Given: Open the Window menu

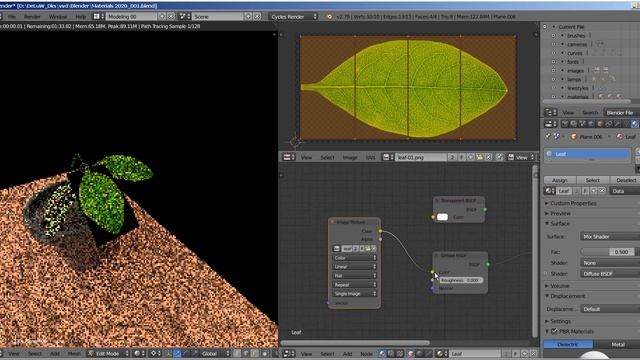Looking at the screenshot, I should tap(58, 17).
